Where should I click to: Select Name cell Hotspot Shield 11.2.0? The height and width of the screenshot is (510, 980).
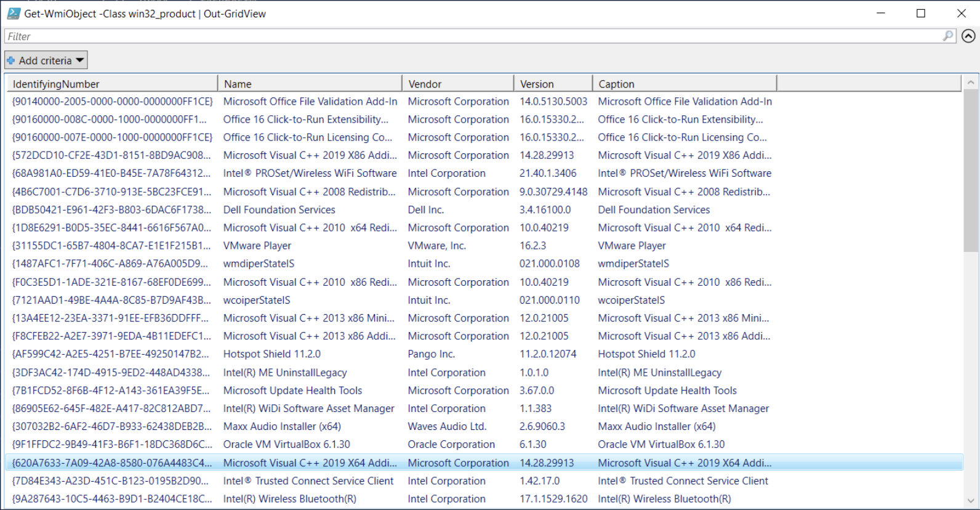coord(271,354)
